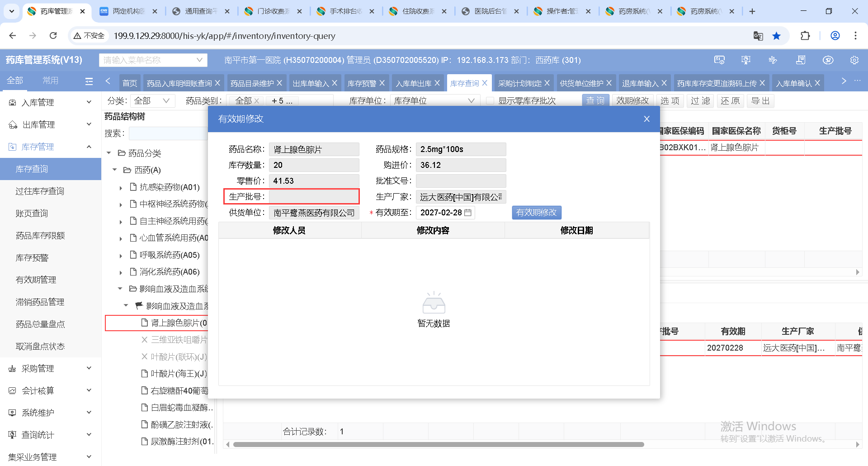Click the bar chart with pencil header icon
This screenshot has height=466, width=868.
click(773, 60)
